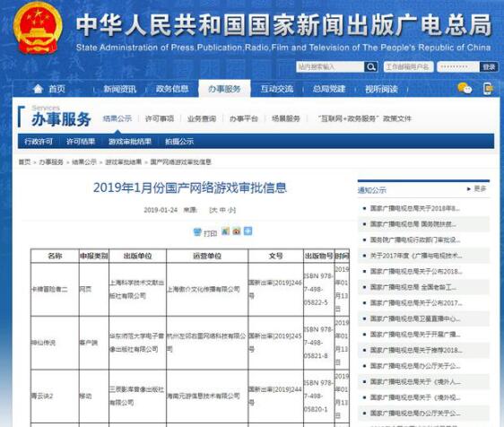Viewport: 504px width, 427px height.
Task: Open the 互动交流 navigation tab
Action: (x=277, y=89)
